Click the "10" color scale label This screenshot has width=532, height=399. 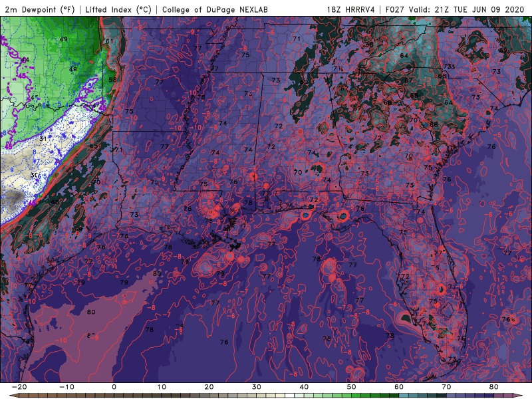coord(162,387)
